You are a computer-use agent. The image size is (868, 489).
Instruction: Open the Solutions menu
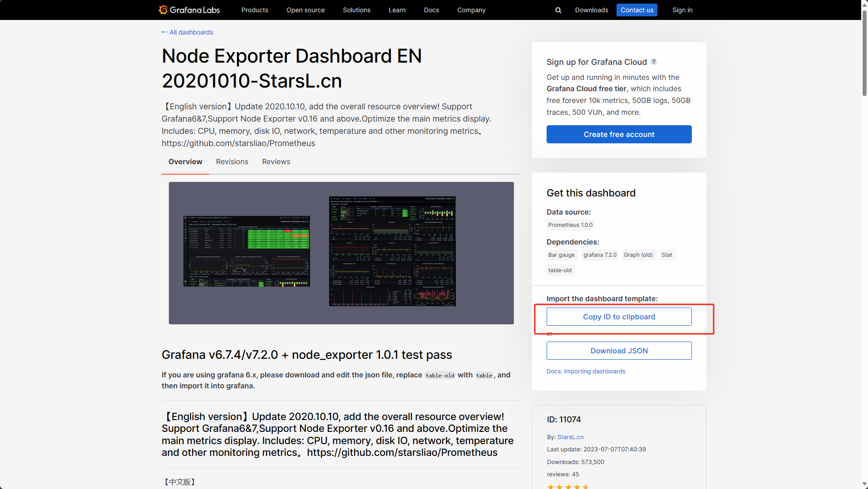click(356, 10)
